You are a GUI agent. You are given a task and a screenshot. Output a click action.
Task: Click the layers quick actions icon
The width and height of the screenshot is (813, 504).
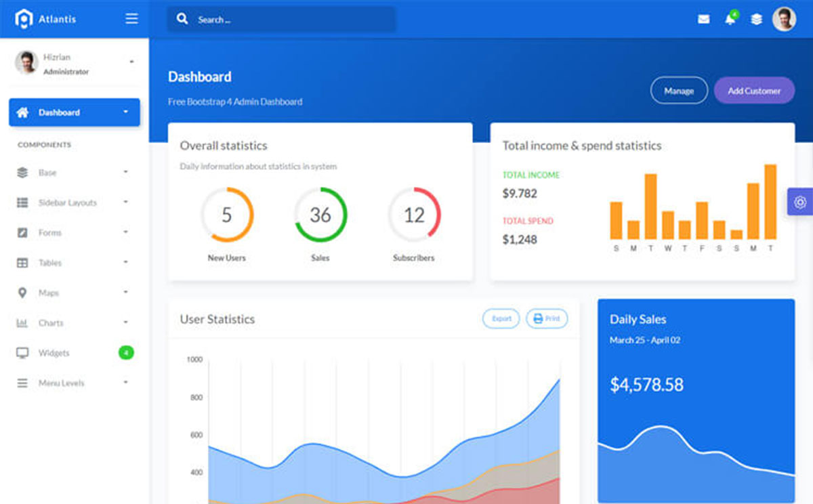point(756,20)
